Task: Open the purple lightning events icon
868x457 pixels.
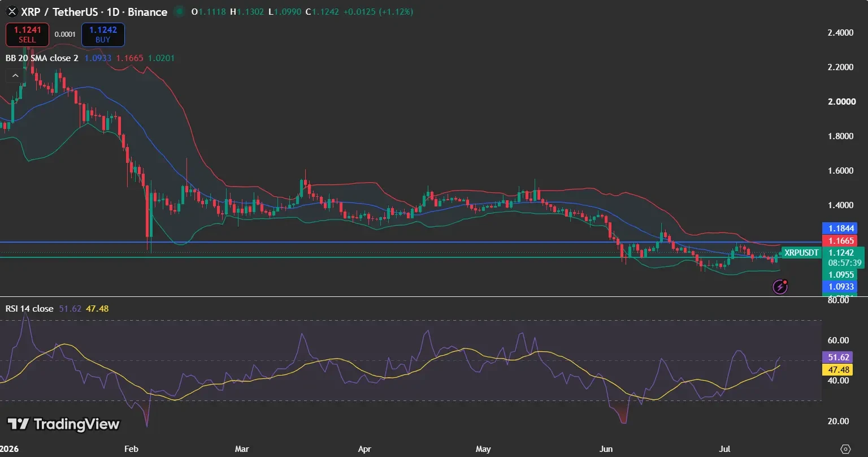Action: [780, 287]
